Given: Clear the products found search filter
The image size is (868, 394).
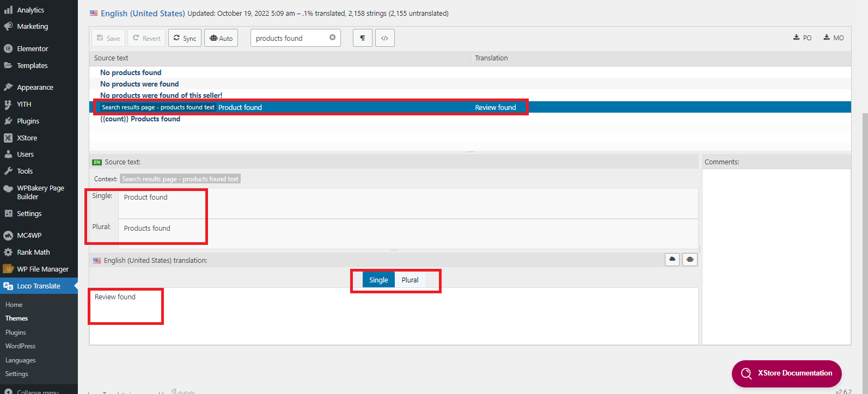Looking at the screenshot, I should [x=332, y=38].
